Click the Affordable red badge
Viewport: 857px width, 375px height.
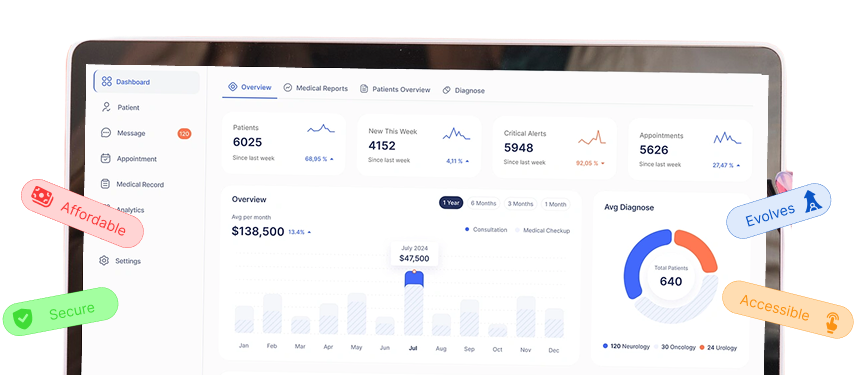point(83,213)
